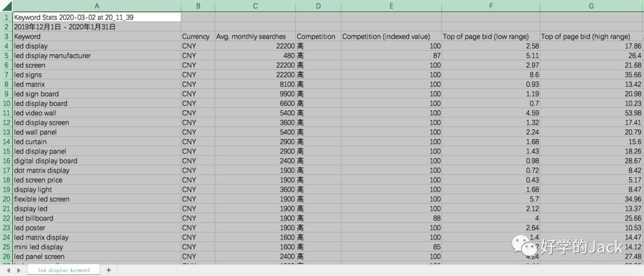This screenshot has height=276, width=644.
Task: Select column C header
Action: (255, 6)
